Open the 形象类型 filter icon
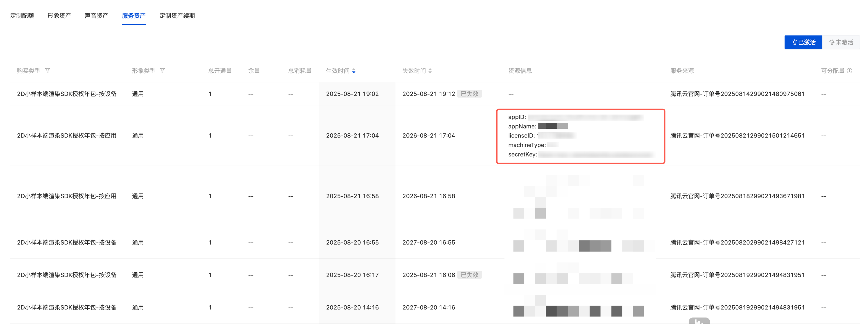Screen dimensions: 868x324 click(x=162, y=71)
